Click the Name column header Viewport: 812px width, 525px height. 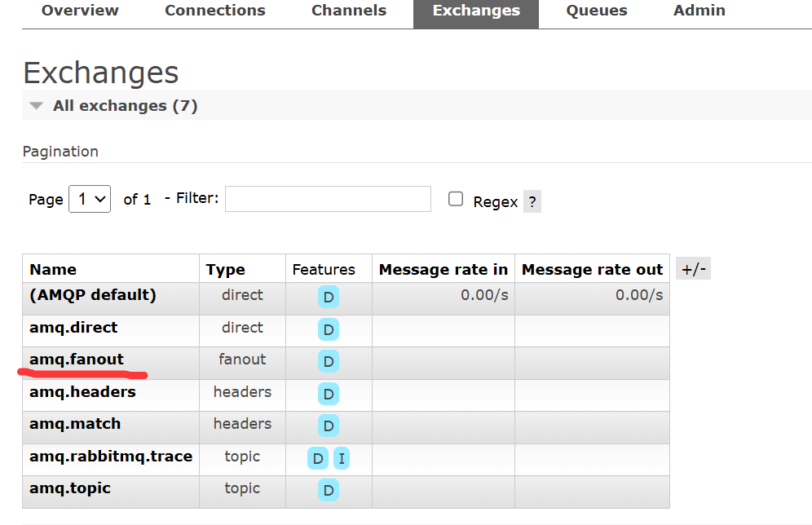53,270
